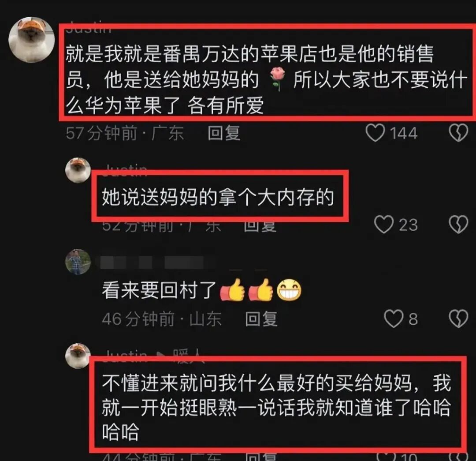The height and width of the screenshot is (461, 476).
Task: Select the '不懂进来就问我什么最好的' reply text
Action: (x=276, y=407)
